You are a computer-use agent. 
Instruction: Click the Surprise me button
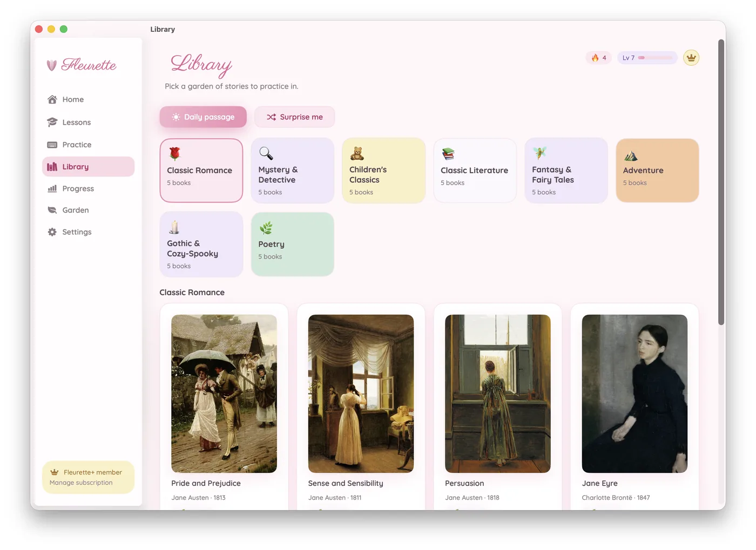click(x=294, y=117)
